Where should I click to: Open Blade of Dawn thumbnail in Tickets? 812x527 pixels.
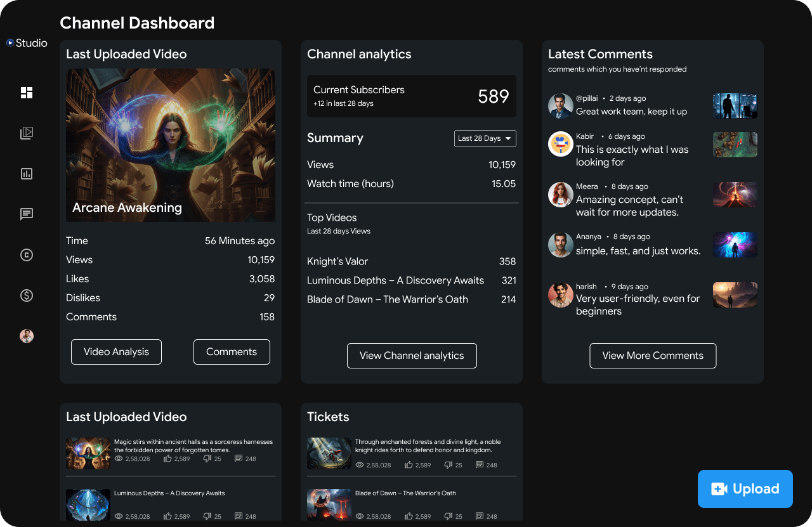click(x=329, y=504)
